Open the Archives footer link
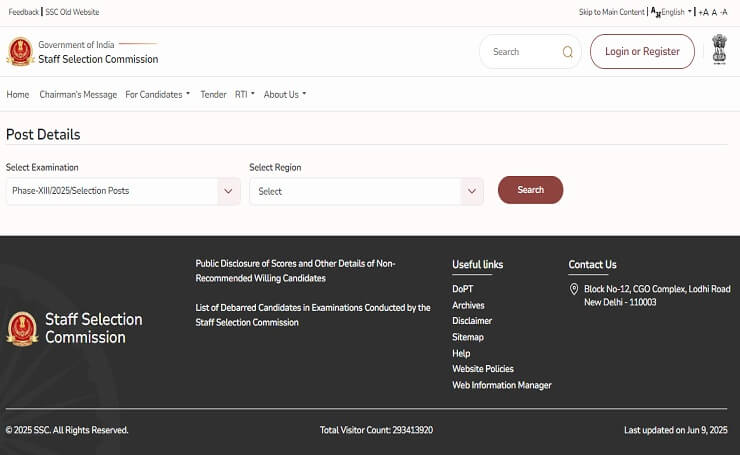The height and width of the screenshot is (455, 740). (468, 305)
